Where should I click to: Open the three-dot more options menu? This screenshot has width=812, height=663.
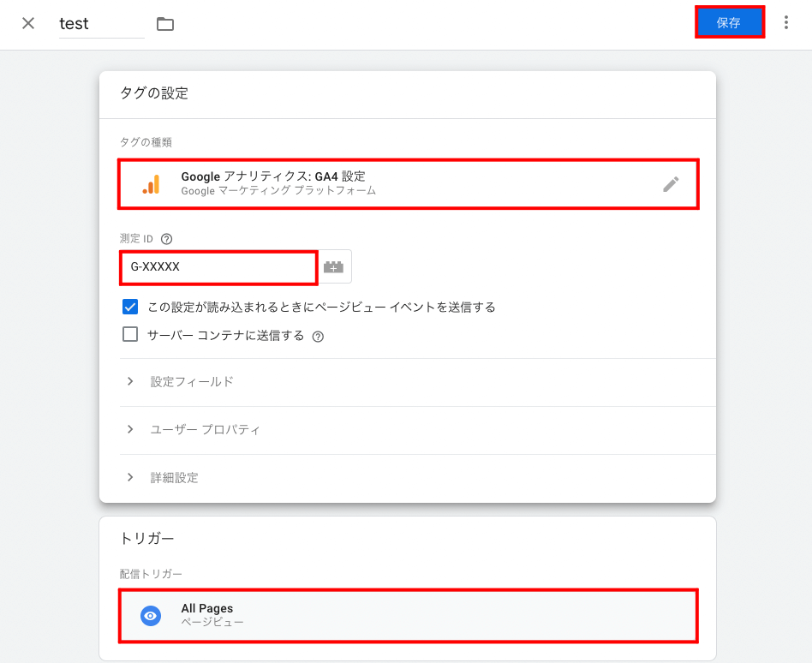point(786,22)
